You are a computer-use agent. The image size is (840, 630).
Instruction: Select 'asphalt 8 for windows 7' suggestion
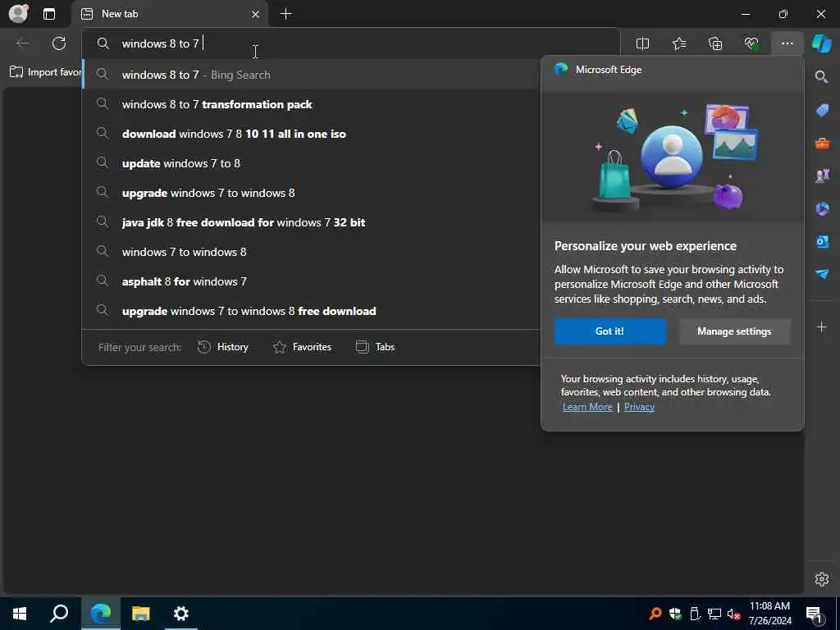tap(311, 281)
